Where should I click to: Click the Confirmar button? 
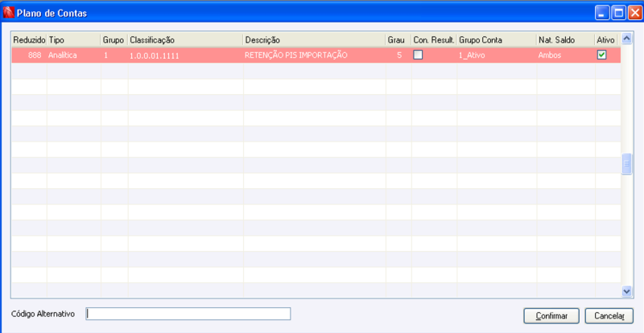[x=551, y=316]
